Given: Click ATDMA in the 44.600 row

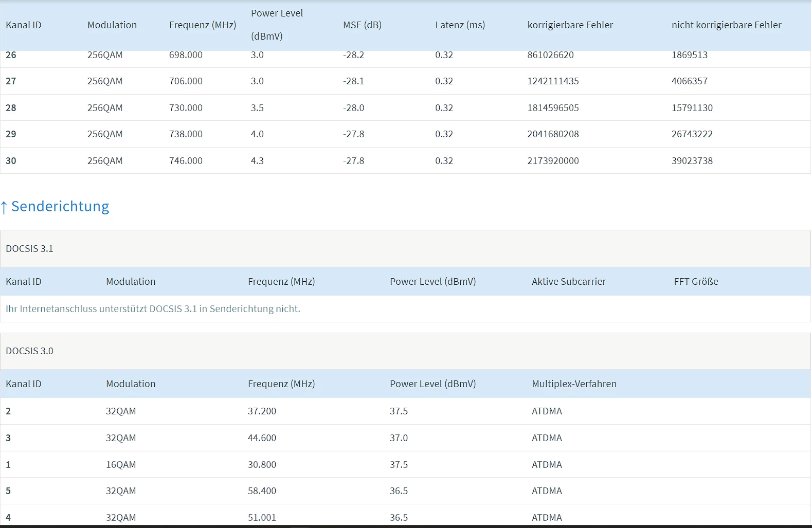Looking at the screenshot, I should coord(547,438).
